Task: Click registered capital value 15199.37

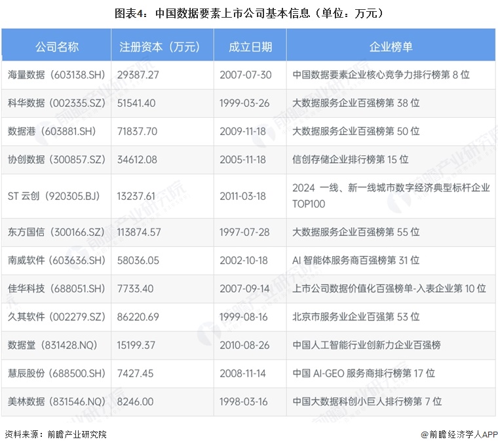Action: click(136, 345)
